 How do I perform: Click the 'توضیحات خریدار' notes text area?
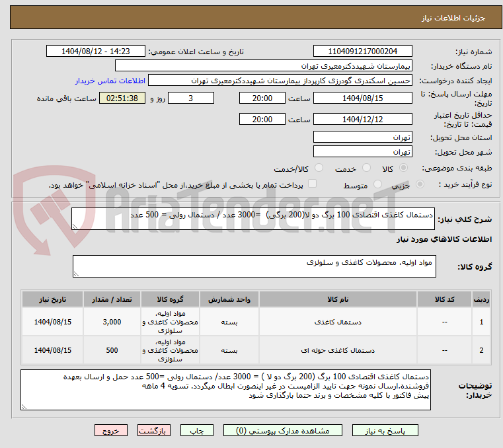pyautogui.click(x=225, y=390)
